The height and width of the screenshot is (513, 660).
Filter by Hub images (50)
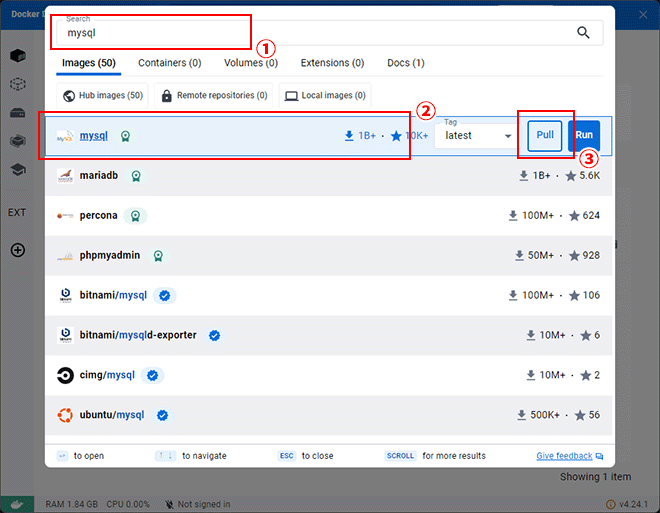coord(102,96)
